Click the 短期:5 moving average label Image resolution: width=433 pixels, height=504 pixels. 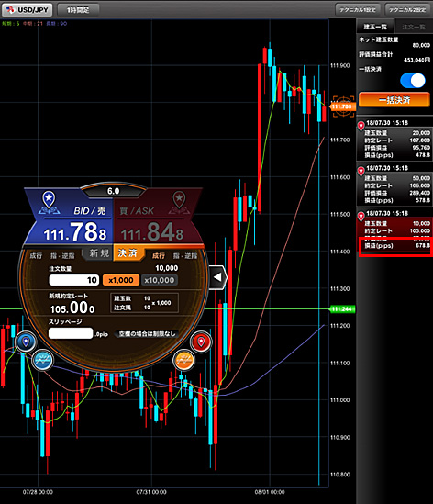tap(11, 24)
